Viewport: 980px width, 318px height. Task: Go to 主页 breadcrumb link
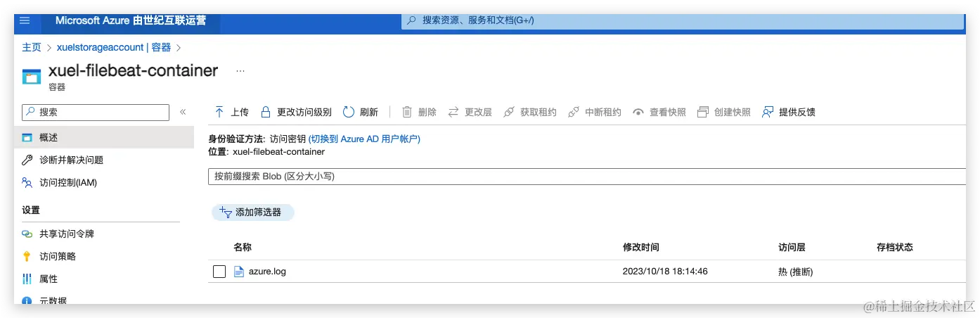pyautogui.click(x=32, y=47)
